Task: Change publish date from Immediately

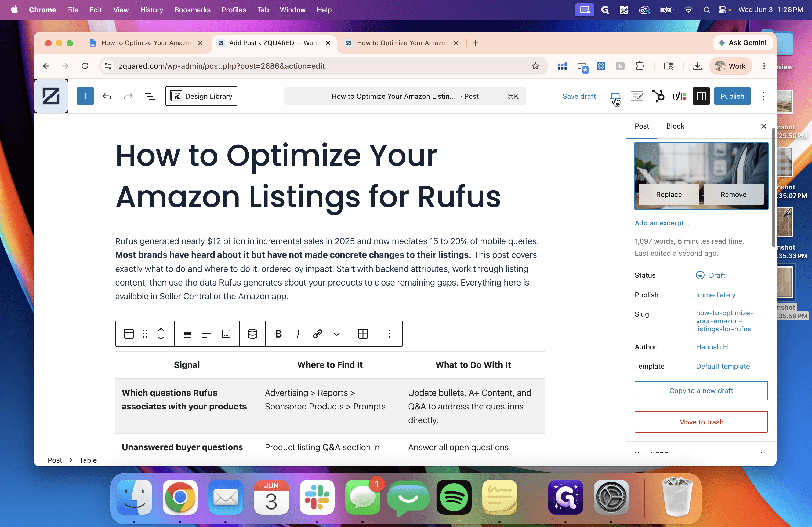Action: tap(715, 295)
